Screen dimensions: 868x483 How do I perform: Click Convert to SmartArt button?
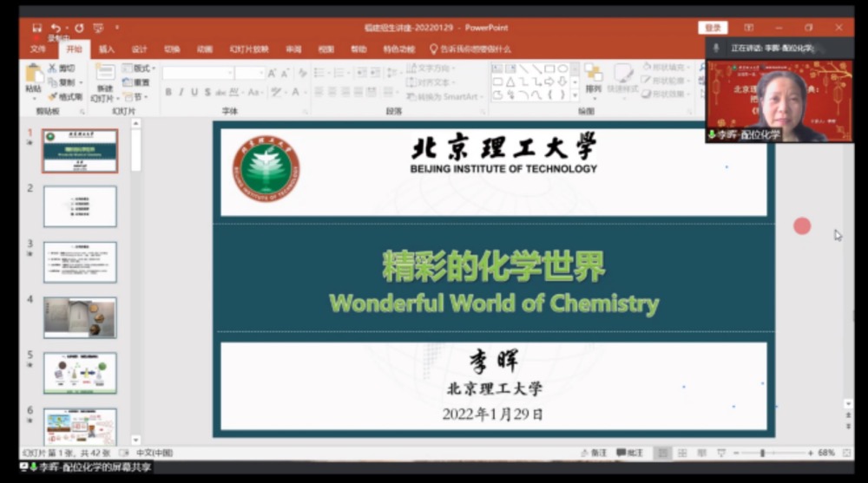tap(445, 97)
